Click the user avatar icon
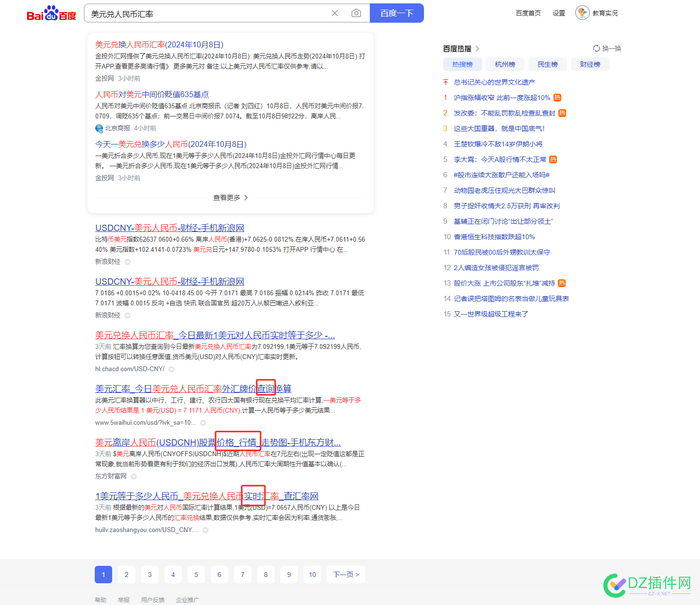Screen dimensions: 700x605 [583, 13]
